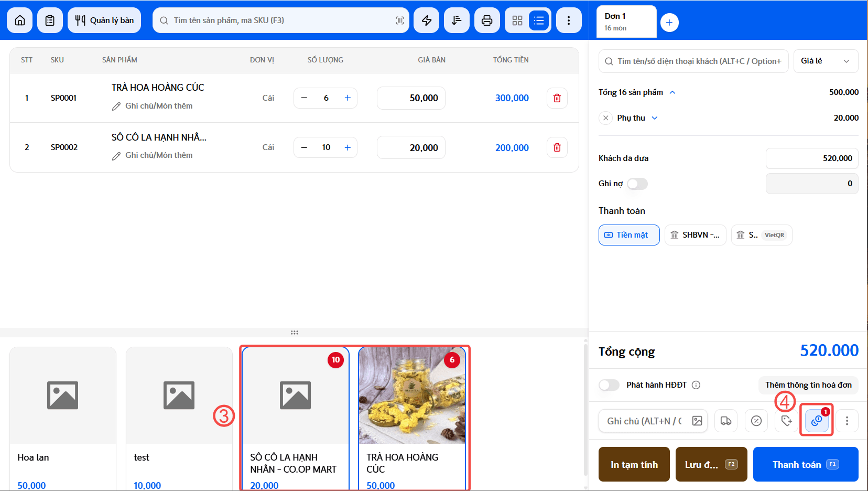The width and height of the screenshot is (868, 491).
Task: Select SHBVN bank payment method
Action: point(696,235)
